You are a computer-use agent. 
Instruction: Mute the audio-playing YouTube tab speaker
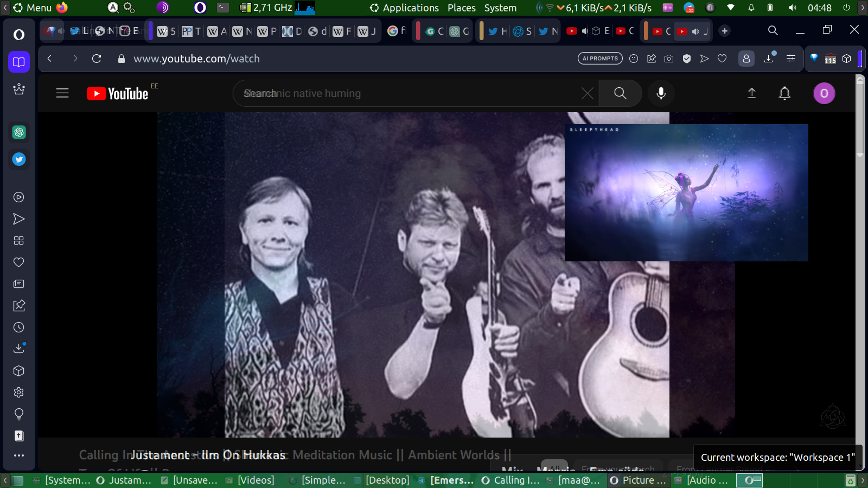(x=695, y=31)
